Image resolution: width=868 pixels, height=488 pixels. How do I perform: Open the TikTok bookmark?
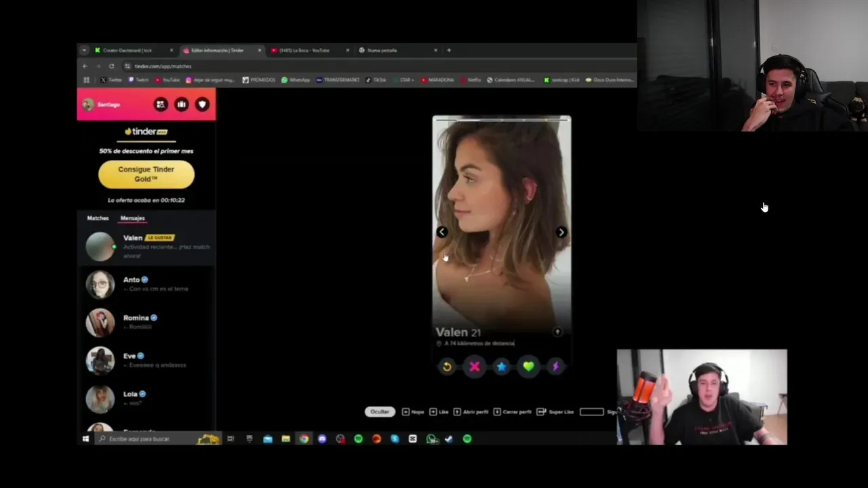(376, 80)
